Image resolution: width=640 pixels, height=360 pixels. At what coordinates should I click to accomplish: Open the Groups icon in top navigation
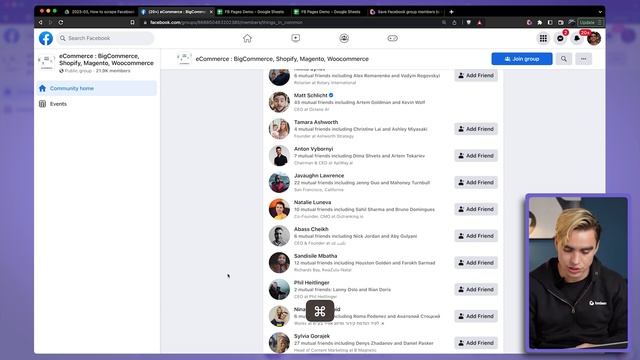[344, 38]
